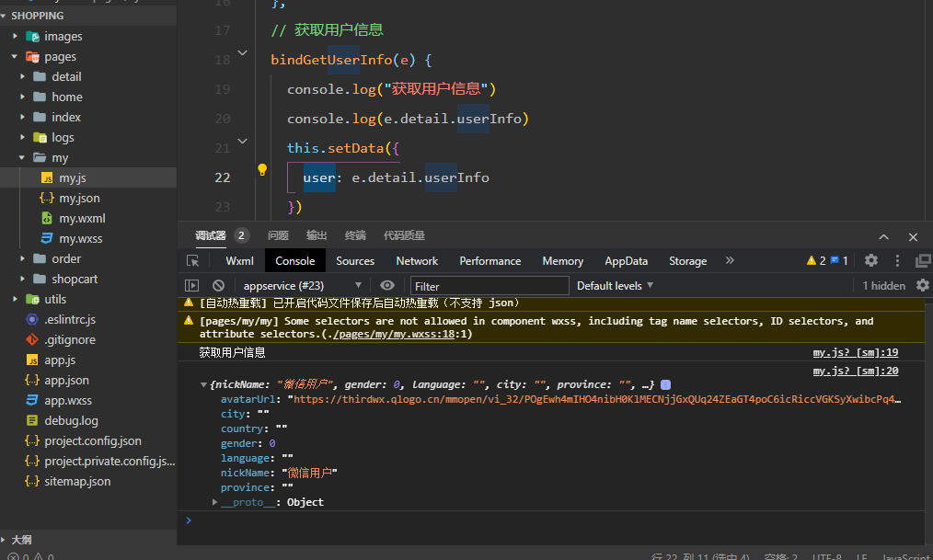
Task: Open the AppData tab
Action: [x=626, y=261]
